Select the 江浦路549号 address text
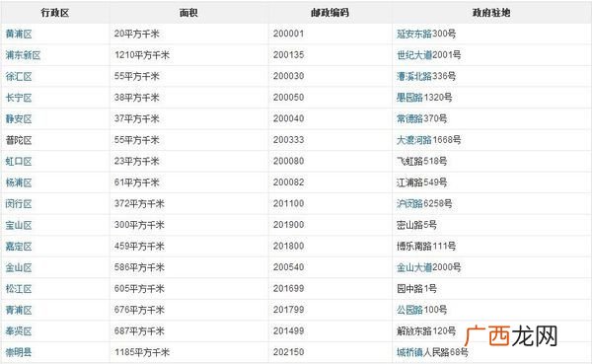The image size is (592, 364). [x=421, y=182]
